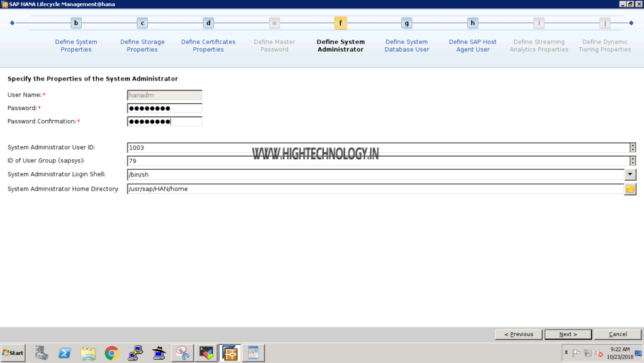
Task: Open the Snipping Tool taskbar button
Action: pyautogui.click(x=182, y=353)
